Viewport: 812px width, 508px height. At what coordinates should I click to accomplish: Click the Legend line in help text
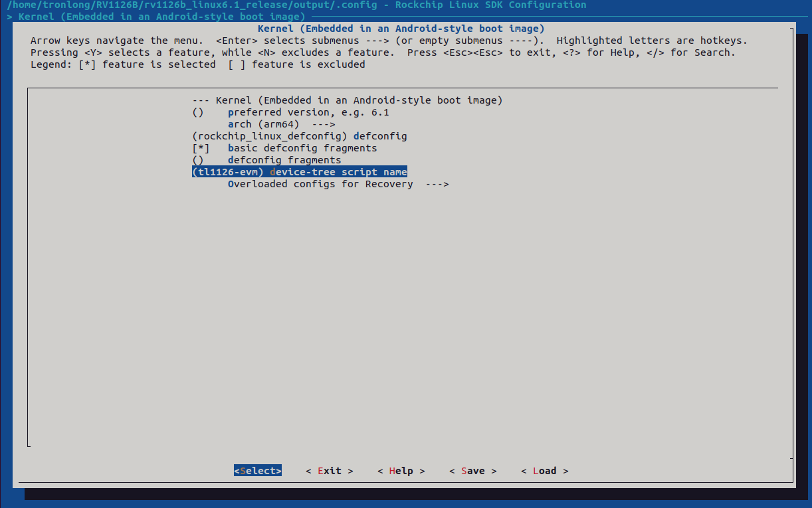point(198,64)
